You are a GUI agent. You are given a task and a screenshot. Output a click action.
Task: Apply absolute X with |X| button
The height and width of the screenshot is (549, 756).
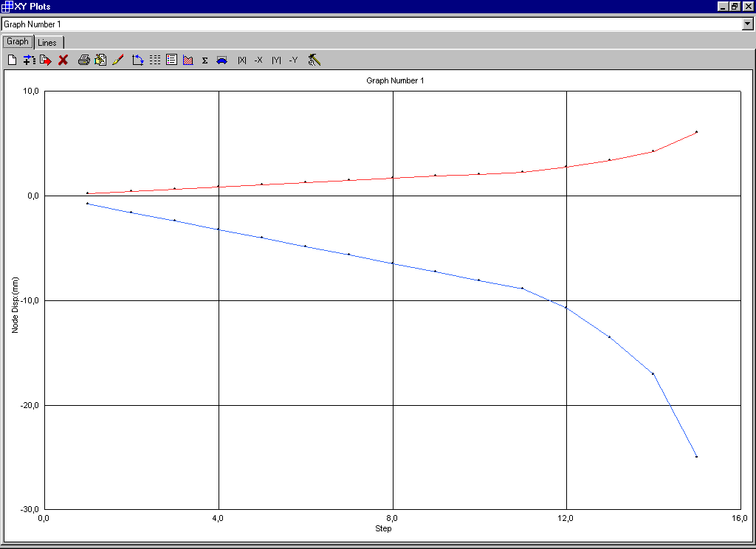tap(242, 61)
